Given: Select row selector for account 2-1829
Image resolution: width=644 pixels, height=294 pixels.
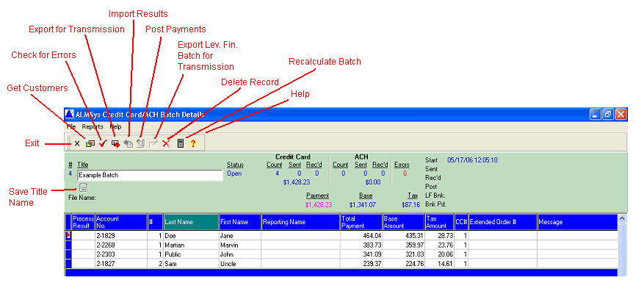Looking at the screenshot, I should click(x=68, y=236).
